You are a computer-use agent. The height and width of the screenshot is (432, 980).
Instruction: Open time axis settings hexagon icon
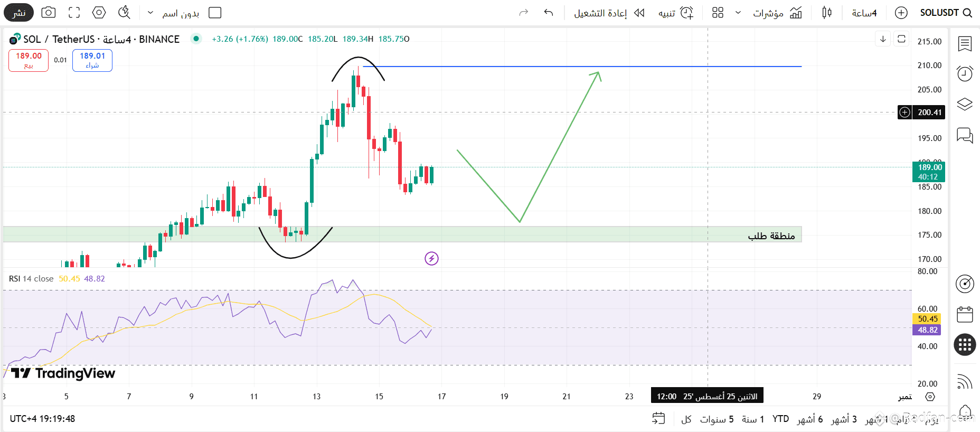coord(930,397)
